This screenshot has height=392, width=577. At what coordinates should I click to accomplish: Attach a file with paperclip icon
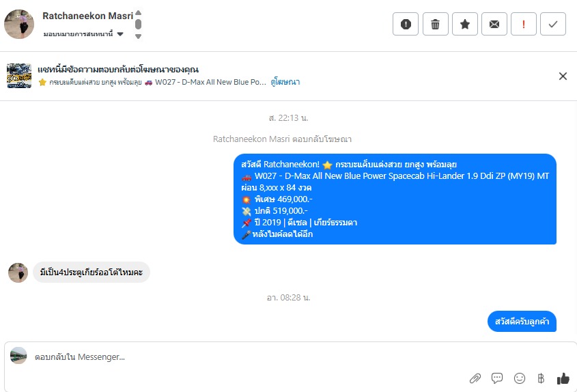coord(475,378)
